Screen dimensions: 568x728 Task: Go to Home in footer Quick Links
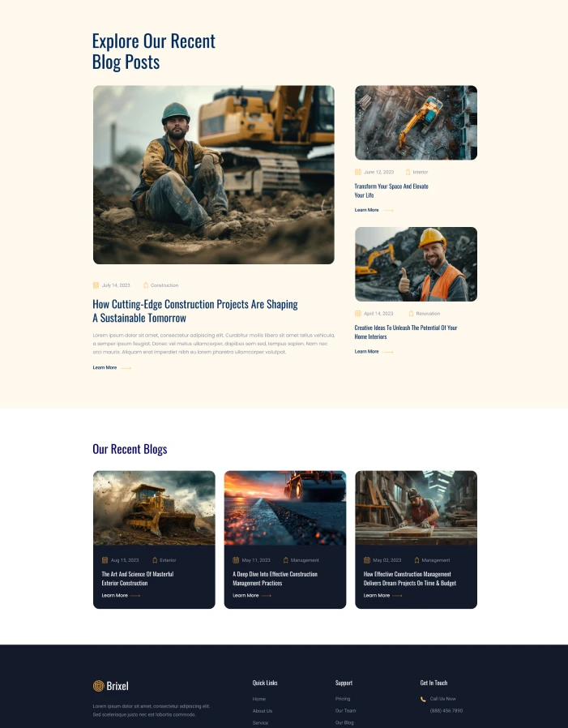(x=259, y=699)
